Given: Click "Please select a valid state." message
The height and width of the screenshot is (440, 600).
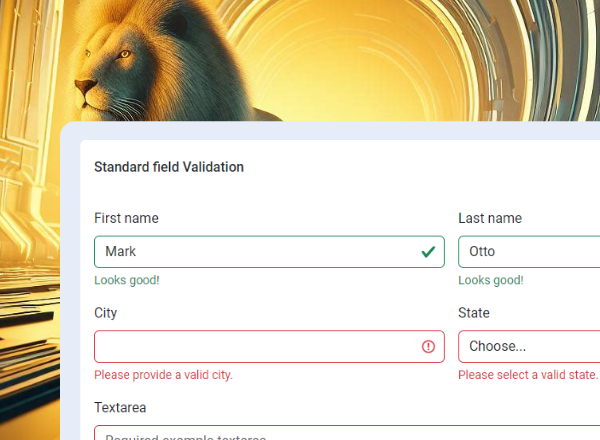Looking at the screenshot, I should tap(527, 375).
